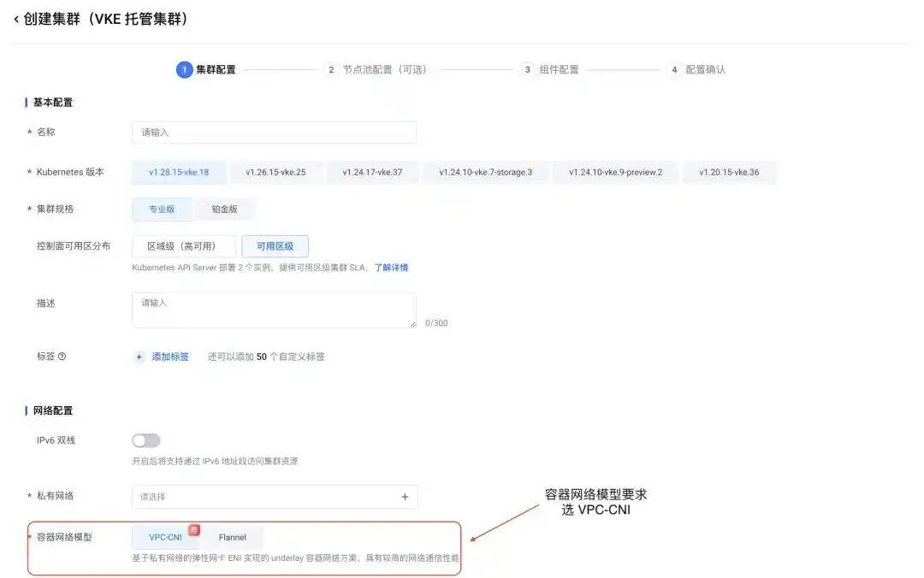Select the Flannel container network model

pyautogui.click(x=233, y=537)
